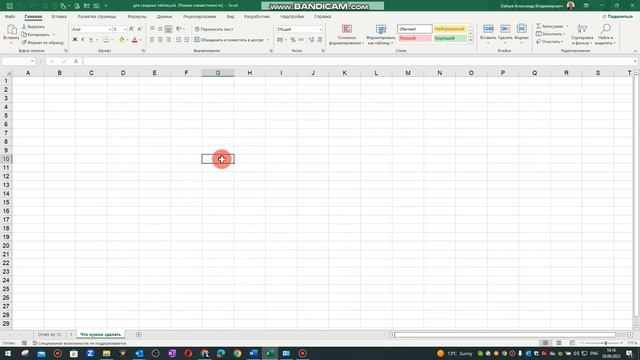
Task: Switch to Вставка (Insert) ribbon tab
Action: [x=59, y=17]
